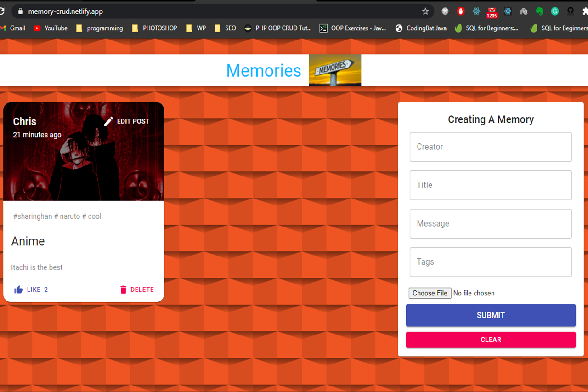Viewport: 588px width, 392px height.
Task: Expand the programming bookmarks folder
Action: click(x=99, y=28)
